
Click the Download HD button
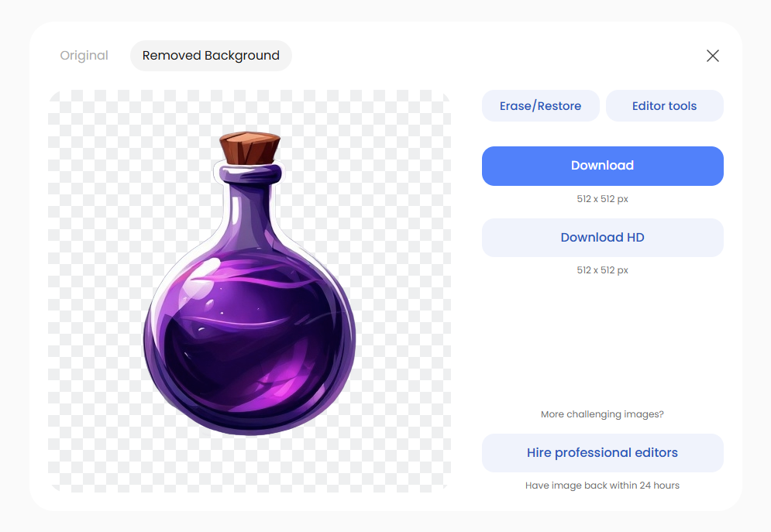pyautogui.click(x=602, y=238)
